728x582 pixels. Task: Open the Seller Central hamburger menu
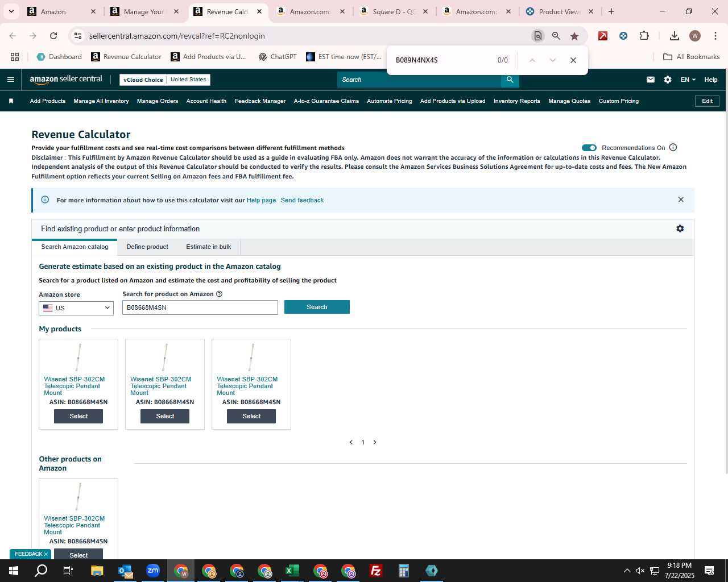10,80
